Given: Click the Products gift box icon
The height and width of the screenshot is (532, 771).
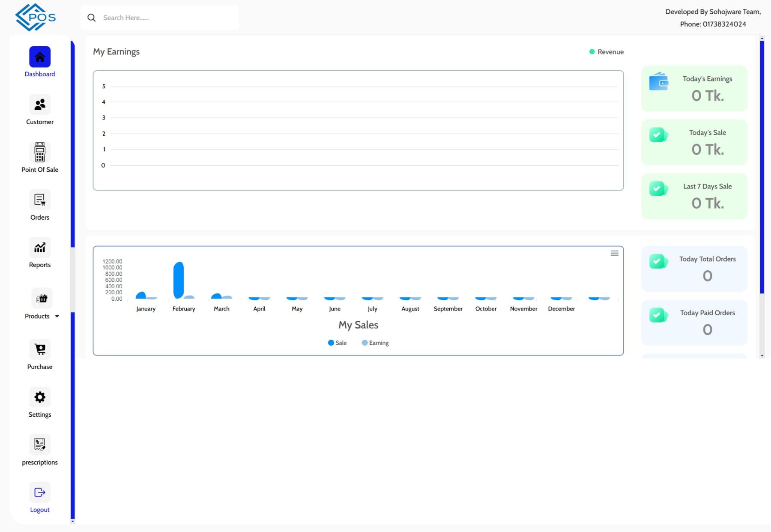Looking at the screenshot, I should (42, 299).
